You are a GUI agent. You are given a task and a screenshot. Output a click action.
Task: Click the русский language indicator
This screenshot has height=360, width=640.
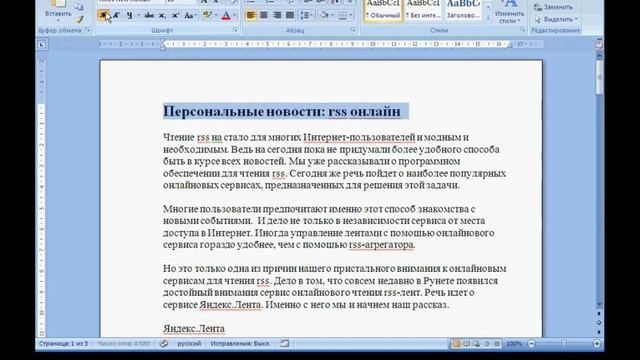click(x=189, y=344)
